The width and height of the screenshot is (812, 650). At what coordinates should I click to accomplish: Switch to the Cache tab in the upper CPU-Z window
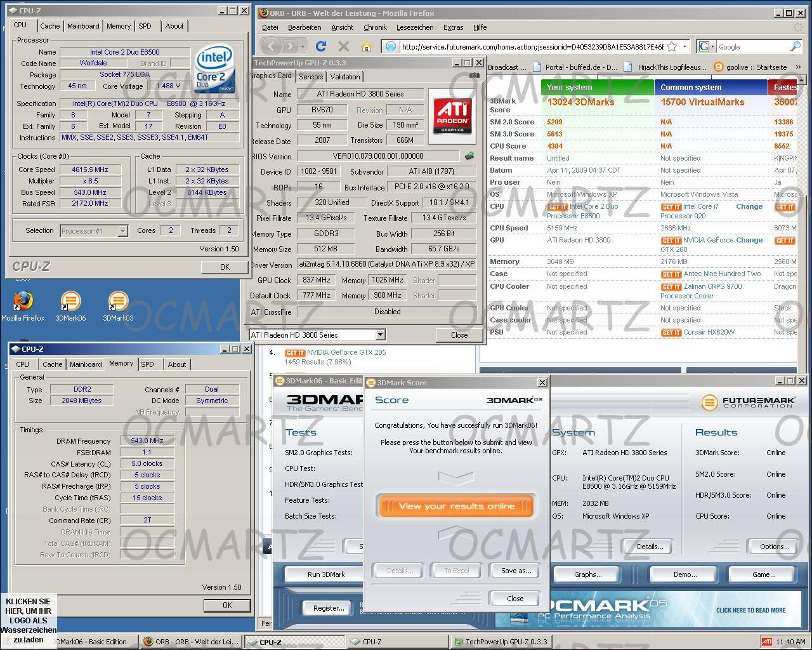click(x=50, y=26)
